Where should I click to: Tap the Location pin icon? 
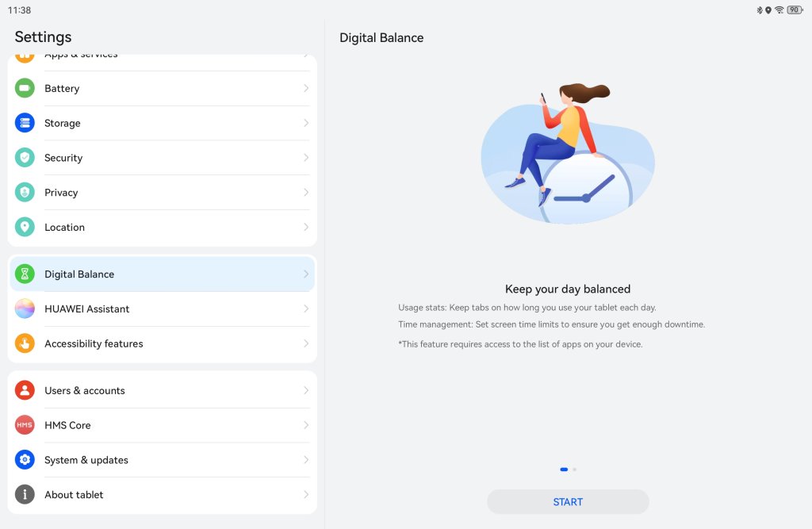click(25, 227)
